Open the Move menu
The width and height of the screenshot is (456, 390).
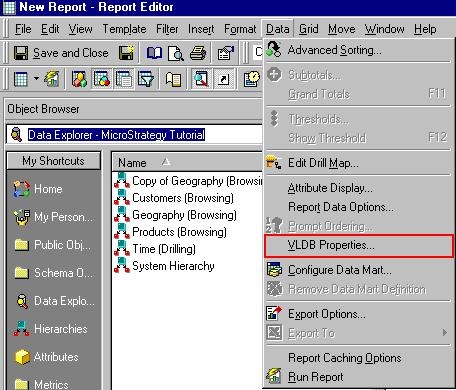(341, 29)
